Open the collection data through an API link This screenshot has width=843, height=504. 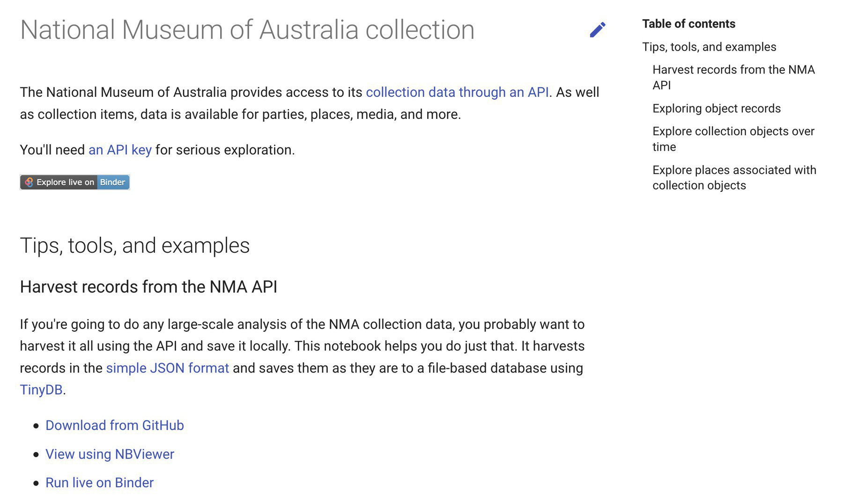(x=457, y=92)
